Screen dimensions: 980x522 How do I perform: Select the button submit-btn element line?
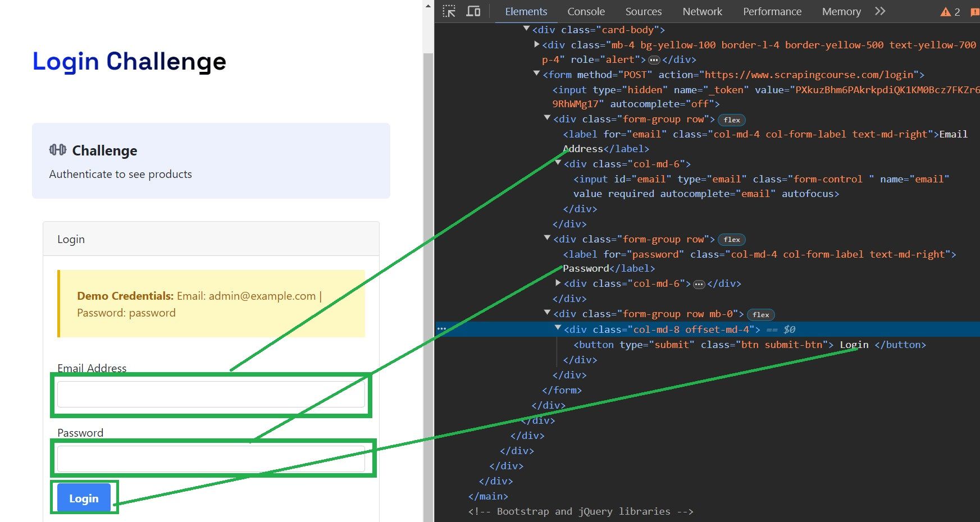tap(749, 345)
